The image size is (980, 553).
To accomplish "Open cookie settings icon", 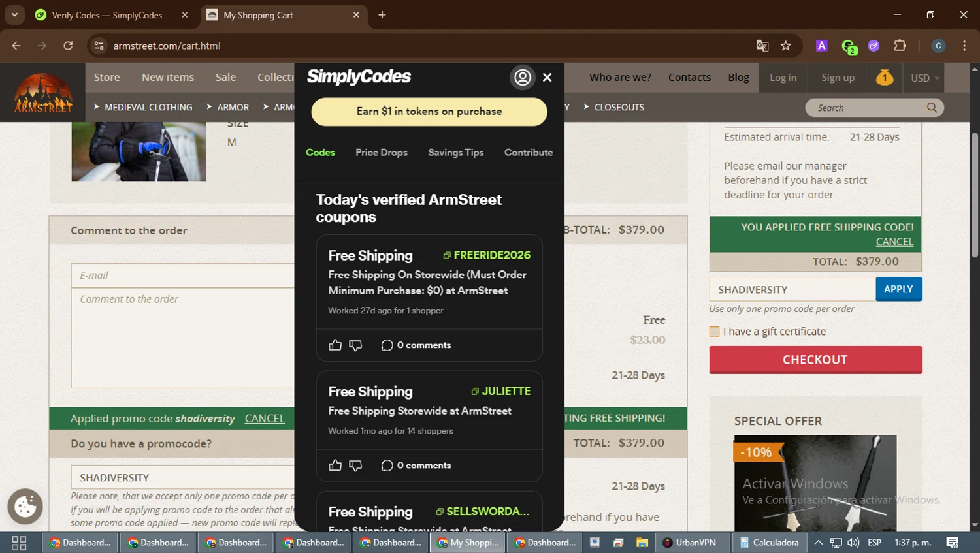I will [25, 506].
